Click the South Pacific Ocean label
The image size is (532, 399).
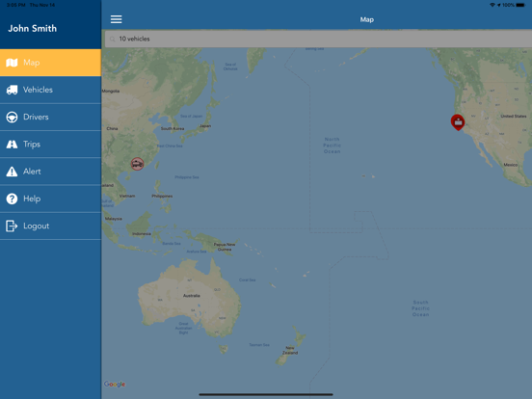pos(421,308)
